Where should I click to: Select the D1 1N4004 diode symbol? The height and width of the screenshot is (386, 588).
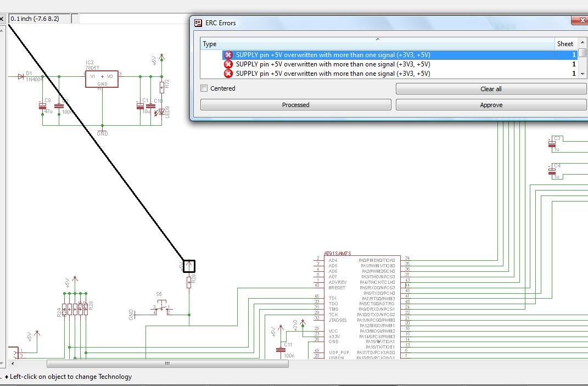tap(21, 76)
